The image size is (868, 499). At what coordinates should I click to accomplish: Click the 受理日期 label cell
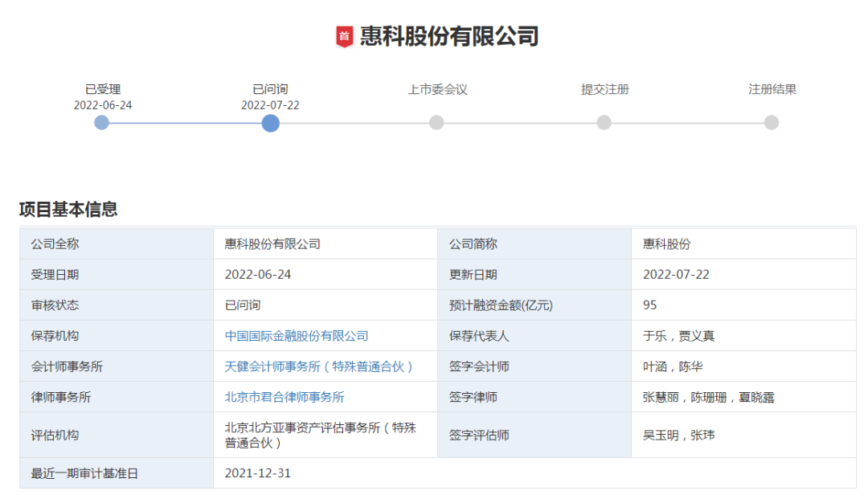coord(117,274)
